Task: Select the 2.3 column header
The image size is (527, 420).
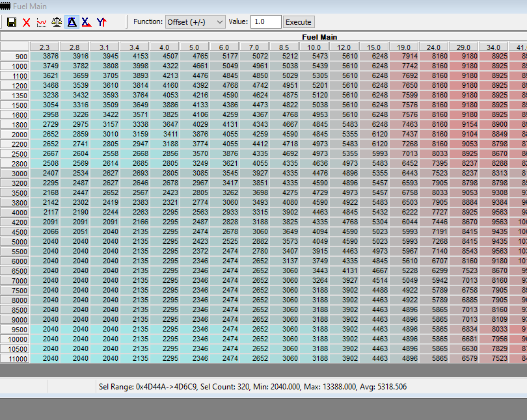Action: point(45,47)
